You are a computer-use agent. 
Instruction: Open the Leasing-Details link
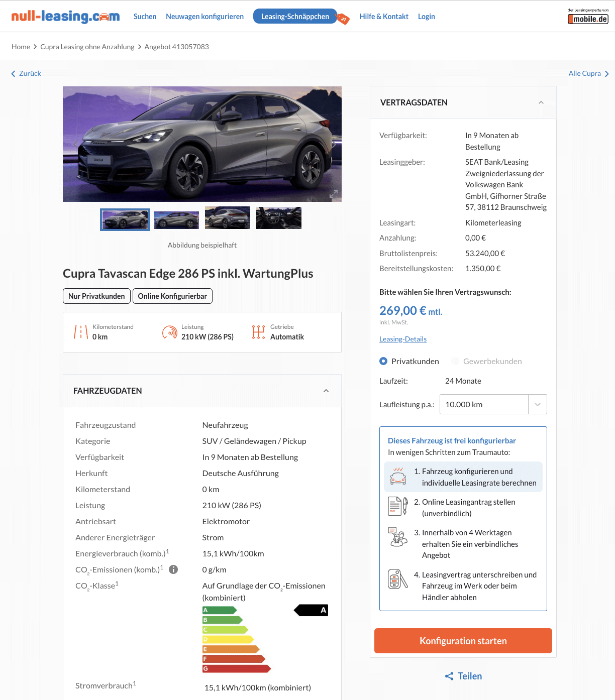pos(403,339)
